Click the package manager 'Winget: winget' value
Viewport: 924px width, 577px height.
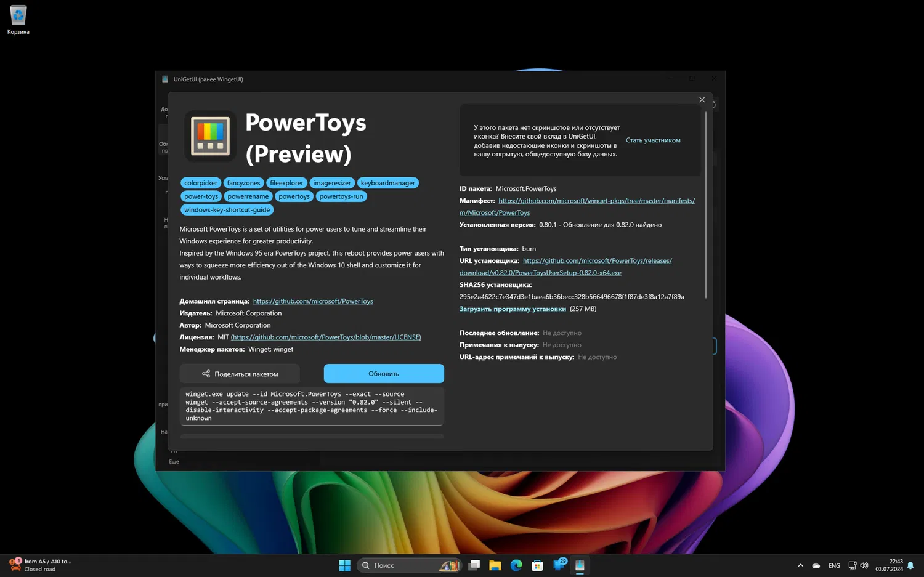(271, 349)
